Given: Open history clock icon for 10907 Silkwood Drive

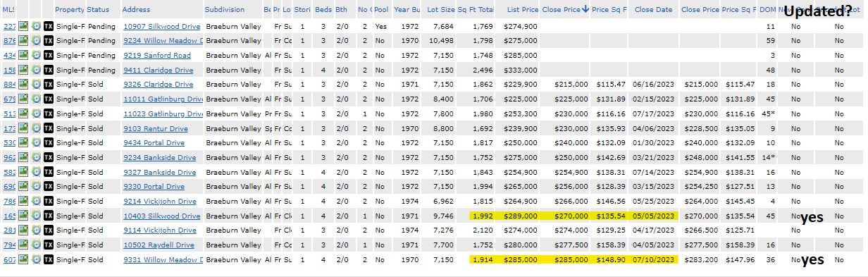Looking at the screenshot, I should pos(36,26).
